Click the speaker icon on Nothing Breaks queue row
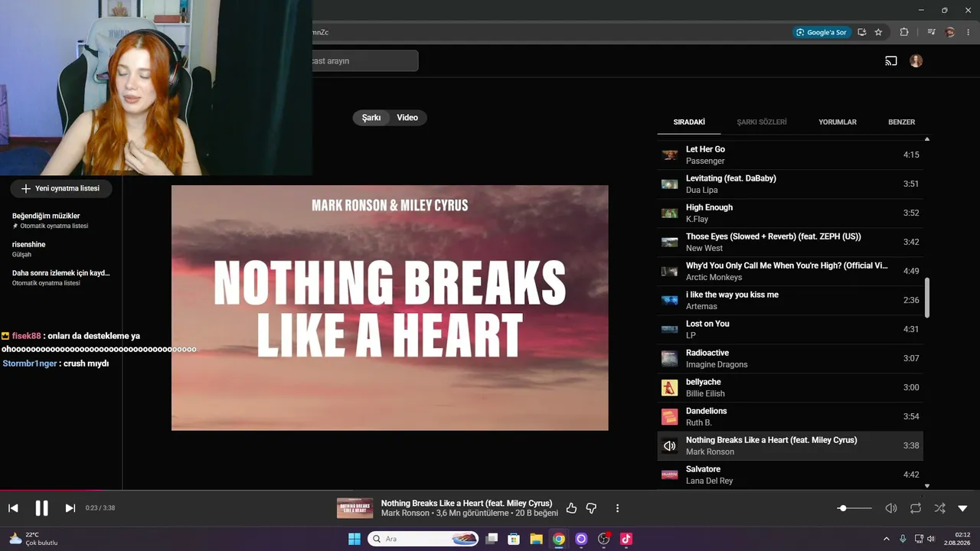The image size is (980, 551). (670, 446)
